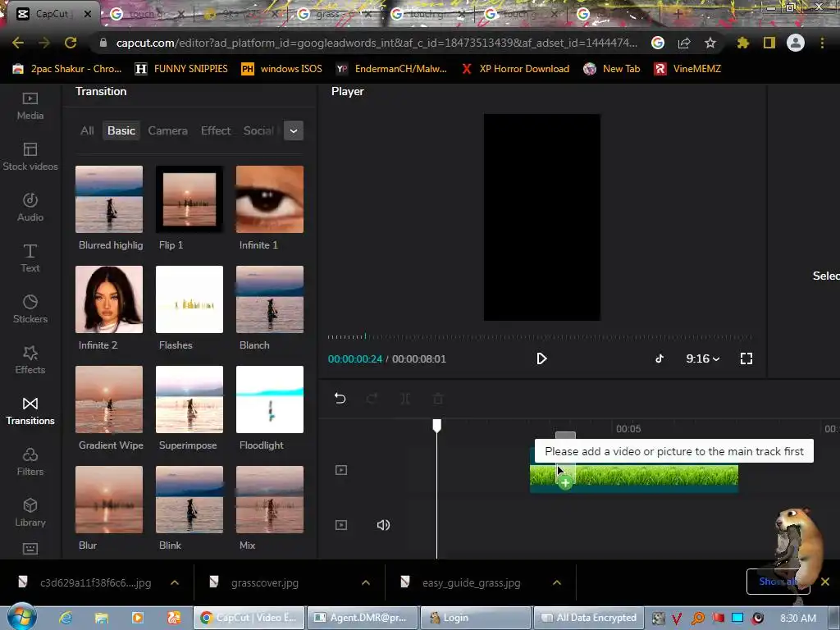Viewport: 840px width, 630px height.
Task: Open the Library panel
Action: [x=30, y=514]
